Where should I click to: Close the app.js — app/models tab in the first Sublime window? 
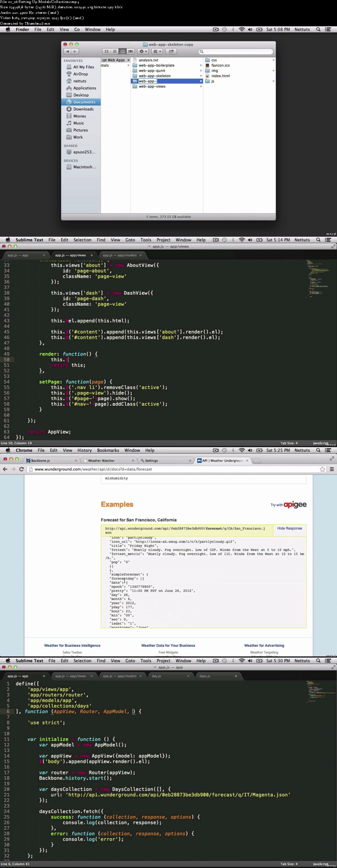tap(141, 255)
